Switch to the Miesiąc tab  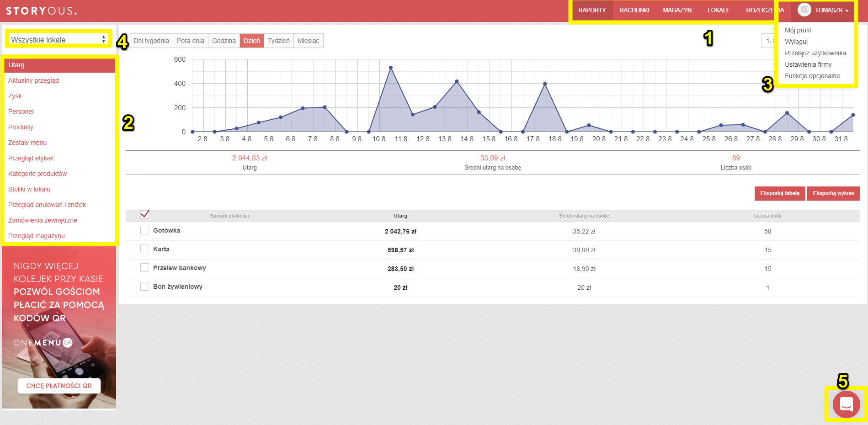[x=309, y=41]
